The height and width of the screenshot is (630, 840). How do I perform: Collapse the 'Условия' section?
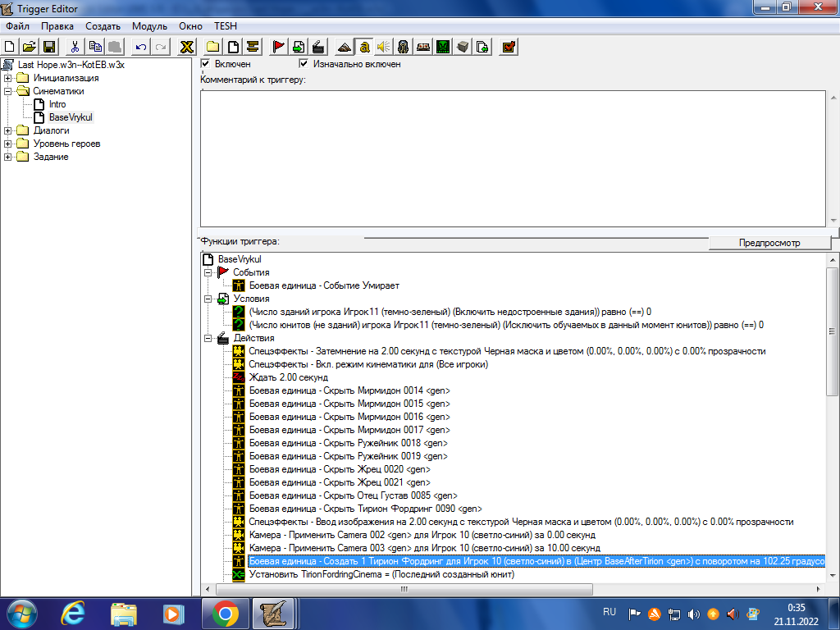208,299
